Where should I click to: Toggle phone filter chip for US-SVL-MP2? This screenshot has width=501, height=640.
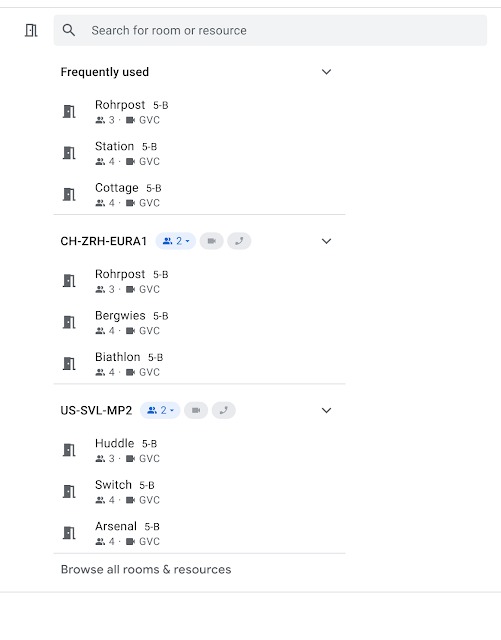(x=224, y=410)
